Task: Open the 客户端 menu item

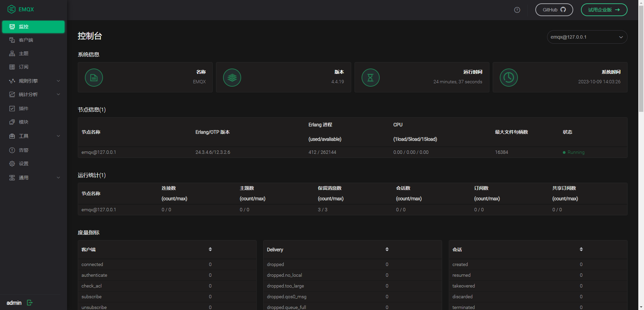Action: [x=26, y=40]
